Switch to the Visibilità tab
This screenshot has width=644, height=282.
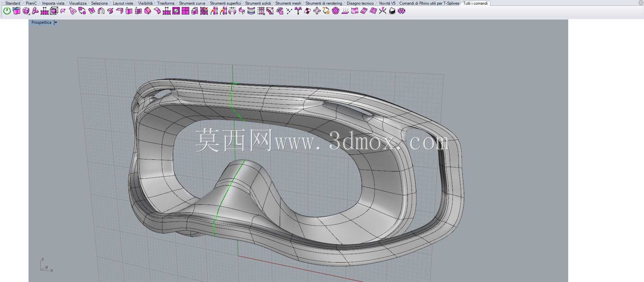[x=145, y=3]
